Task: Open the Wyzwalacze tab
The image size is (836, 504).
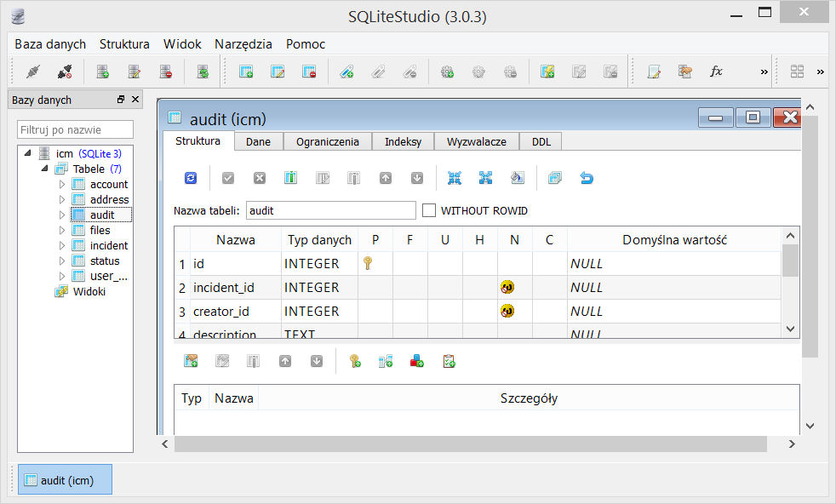Action: pos(477,142)
